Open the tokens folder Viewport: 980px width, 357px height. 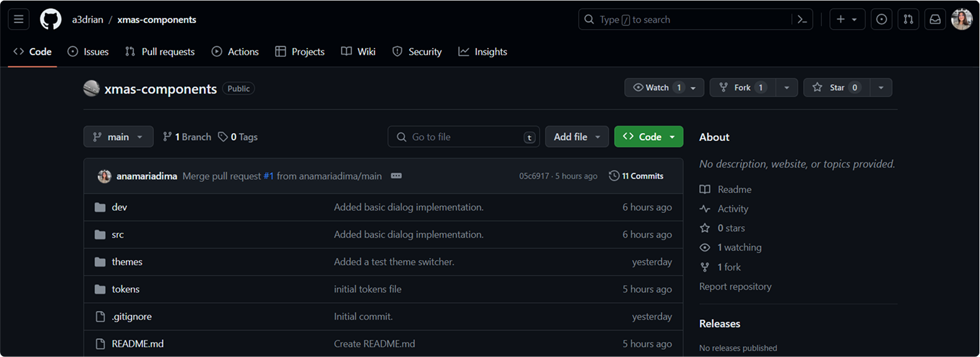pyautogui.click(x=125, y=290)
